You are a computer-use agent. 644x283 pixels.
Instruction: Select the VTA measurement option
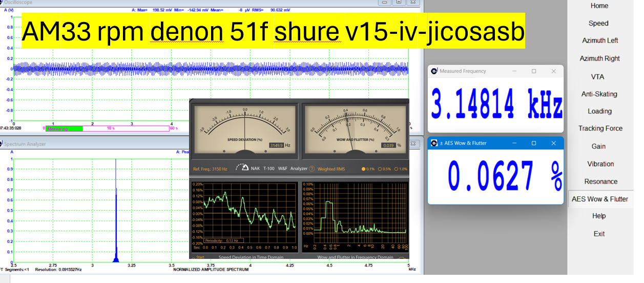coord(597,76)
